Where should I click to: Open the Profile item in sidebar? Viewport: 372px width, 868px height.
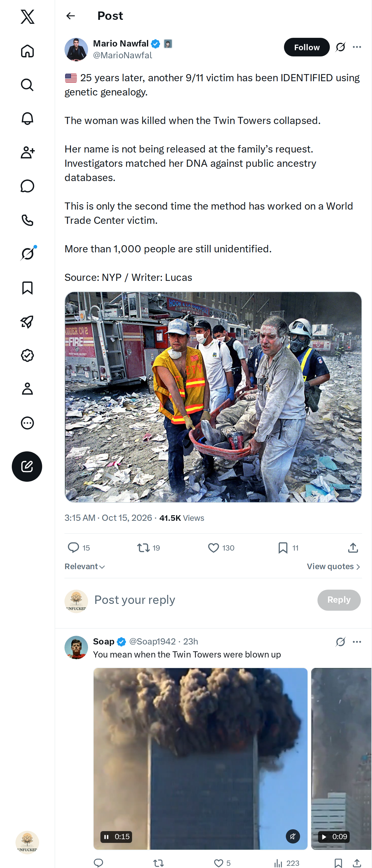[x=27, y=388]
